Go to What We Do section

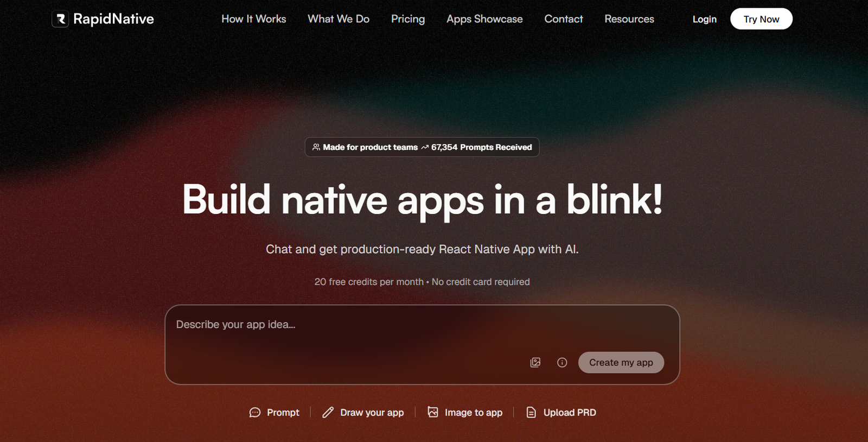click(x=339, y=19)
